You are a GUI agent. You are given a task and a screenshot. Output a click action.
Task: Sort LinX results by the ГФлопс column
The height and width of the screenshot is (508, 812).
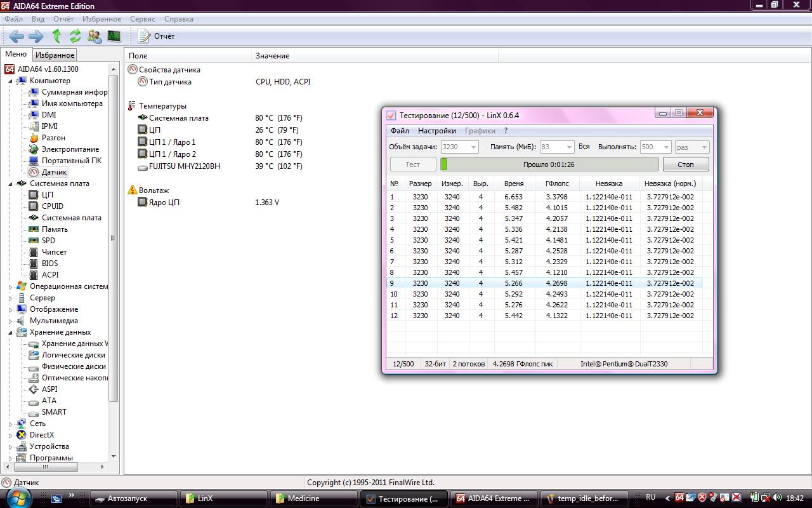point(556,184)
